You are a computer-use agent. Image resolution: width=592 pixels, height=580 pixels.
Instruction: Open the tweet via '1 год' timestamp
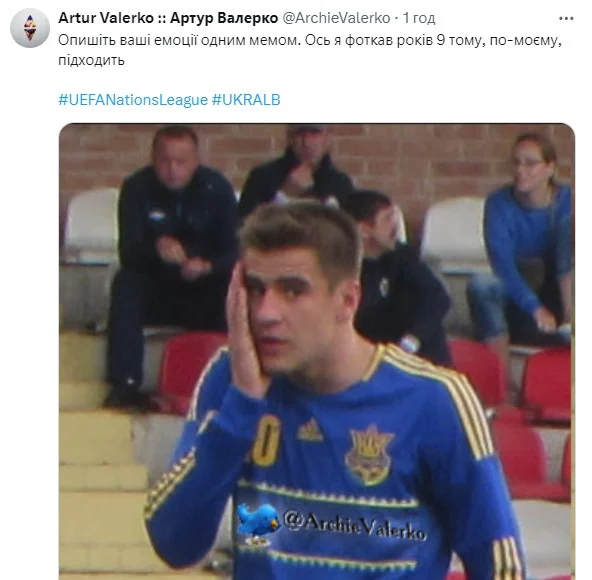click(x=419, y=18)
